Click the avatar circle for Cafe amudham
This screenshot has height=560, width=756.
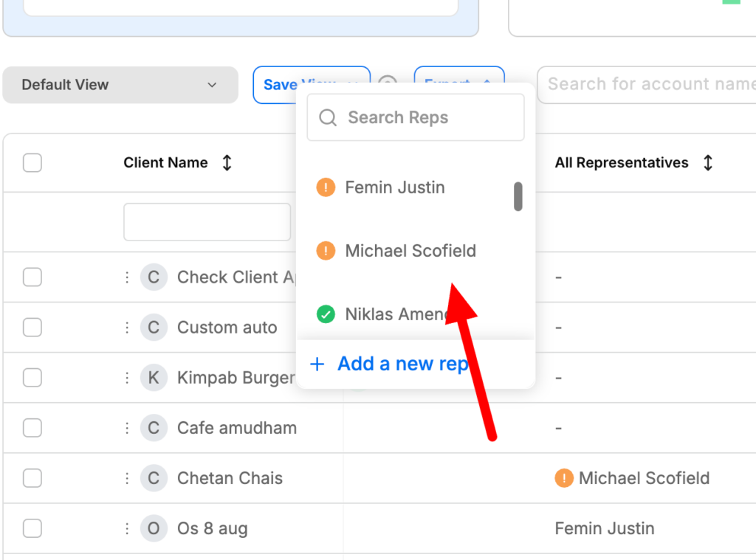(x=154, y=428)
